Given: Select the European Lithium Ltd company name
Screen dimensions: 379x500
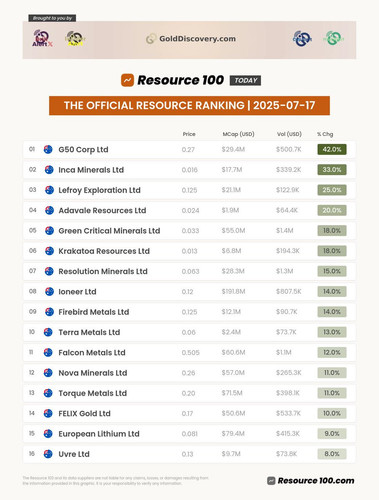Looking at the screenshot, I should tap(99, 434).
